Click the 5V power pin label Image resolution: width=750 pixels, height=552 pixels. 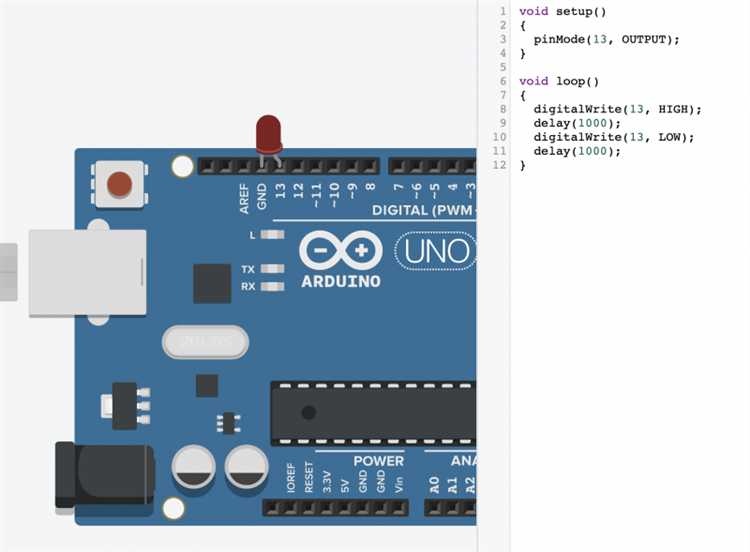click(x=345, y=486)
